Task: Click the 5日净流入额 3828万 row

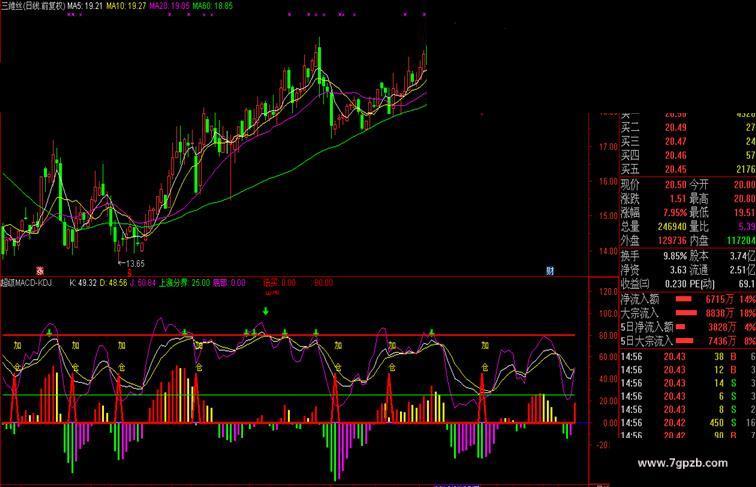Action: click(688, 327)
